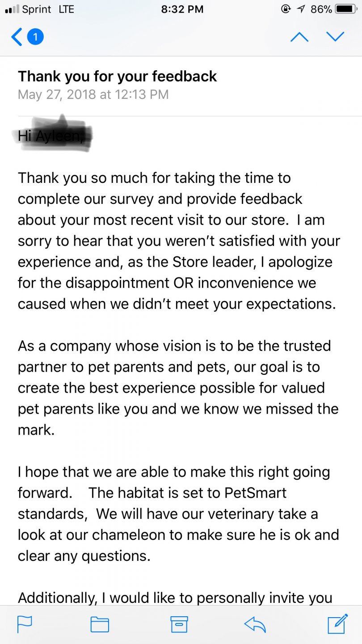The height and width of the screenshot is (644, 362).
Task: Tap the subject 'Thank you for your feedback'
Action: tap(117, 76)
